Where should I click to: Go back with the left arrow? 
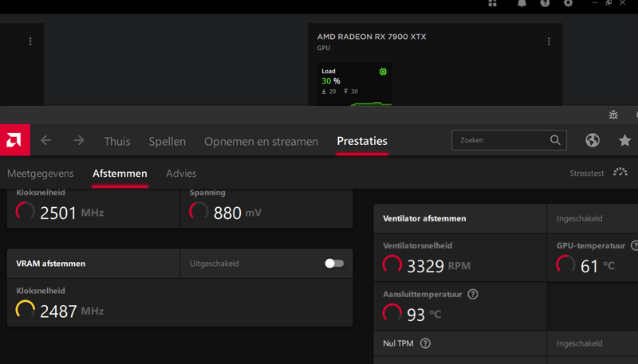click(46, 140)
